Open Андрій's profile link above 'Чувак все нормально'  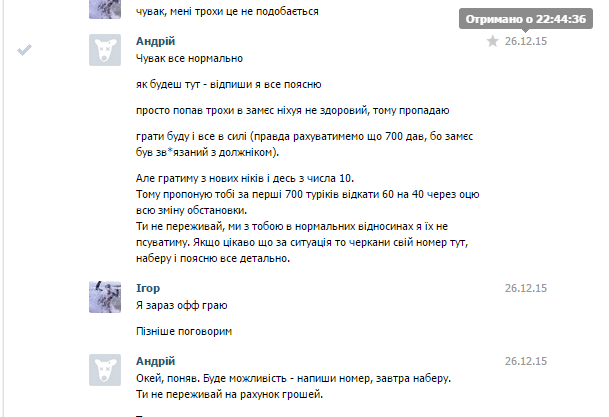[x=155, y=41]
